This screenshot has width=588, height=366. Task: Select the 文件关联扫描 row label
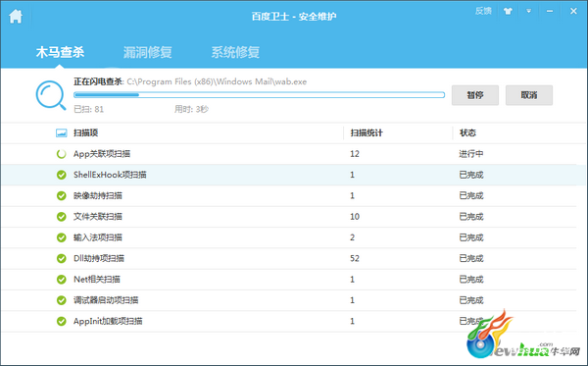pos(97,217)
